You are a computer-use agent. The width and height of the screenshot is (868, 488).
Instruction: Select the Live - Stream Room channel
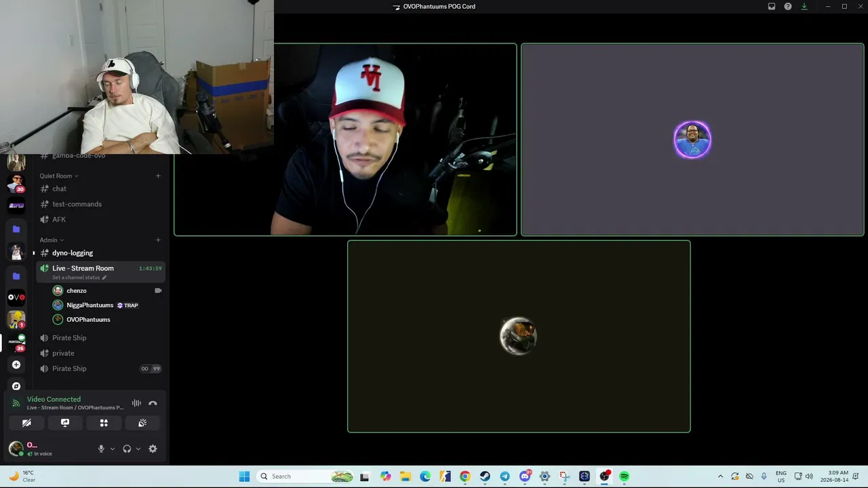click(100, 271)
